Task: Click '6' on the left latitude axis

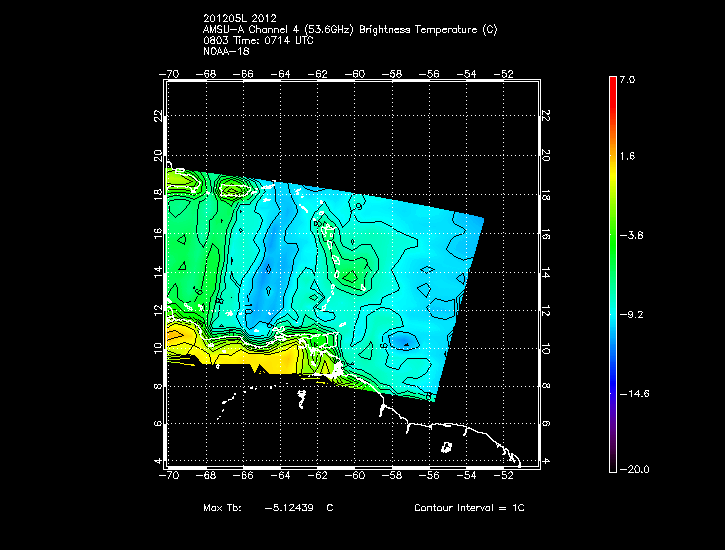Action: coord(159,423)
